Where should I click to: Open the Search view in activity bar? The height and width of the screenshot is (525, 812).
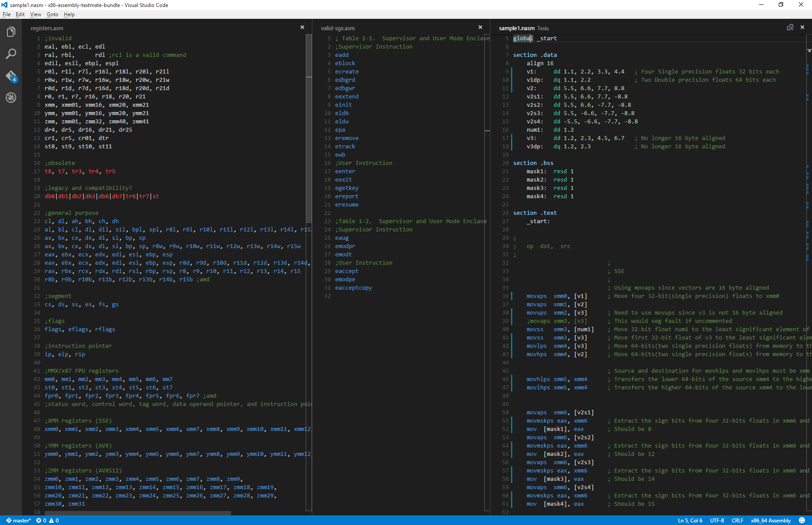point(11,54)
